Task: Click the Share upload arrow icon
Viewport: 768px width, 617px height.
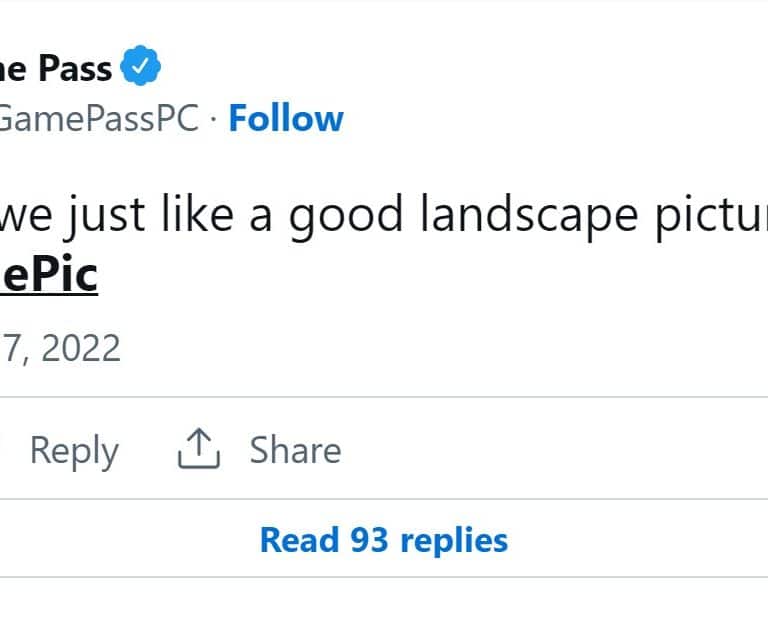Action: click(198, 450)
